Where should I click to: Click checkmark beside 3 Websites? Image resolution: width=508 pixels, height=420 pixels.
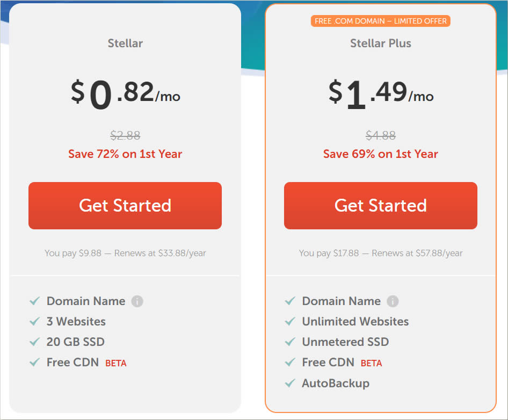(35, 322)
